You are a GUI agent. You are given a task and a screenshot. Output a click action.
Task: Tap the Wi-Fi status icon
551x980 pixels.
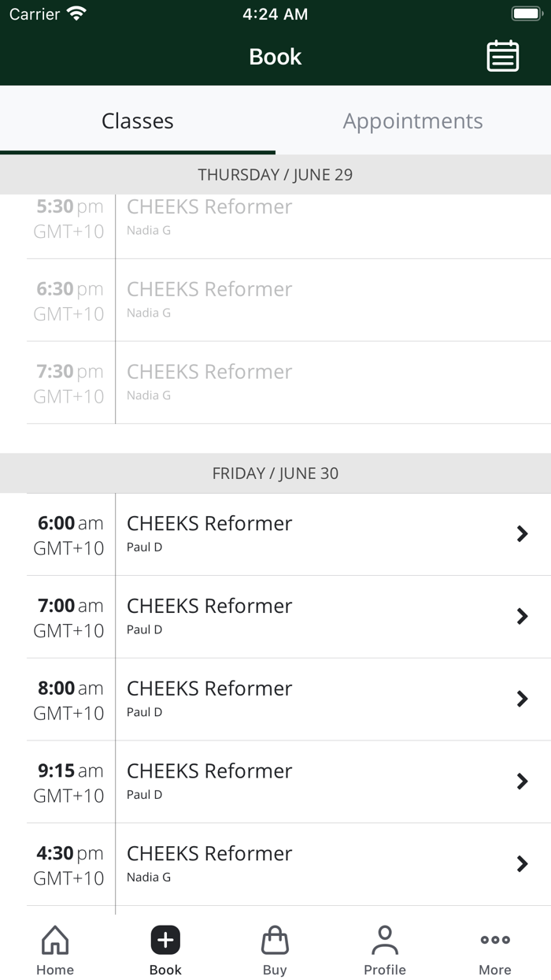(x=76, y=13)
